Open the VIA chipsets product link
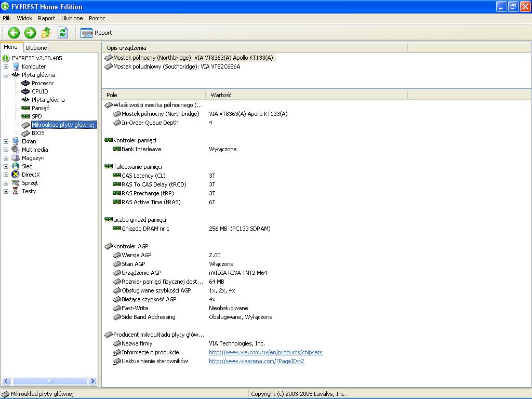 click(x=265, y=352)
